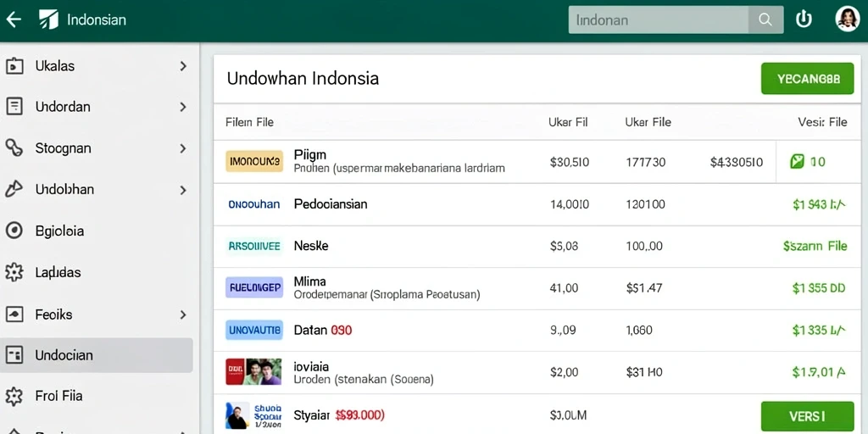Open the Styaiar row thumbnail

[253, 415]
